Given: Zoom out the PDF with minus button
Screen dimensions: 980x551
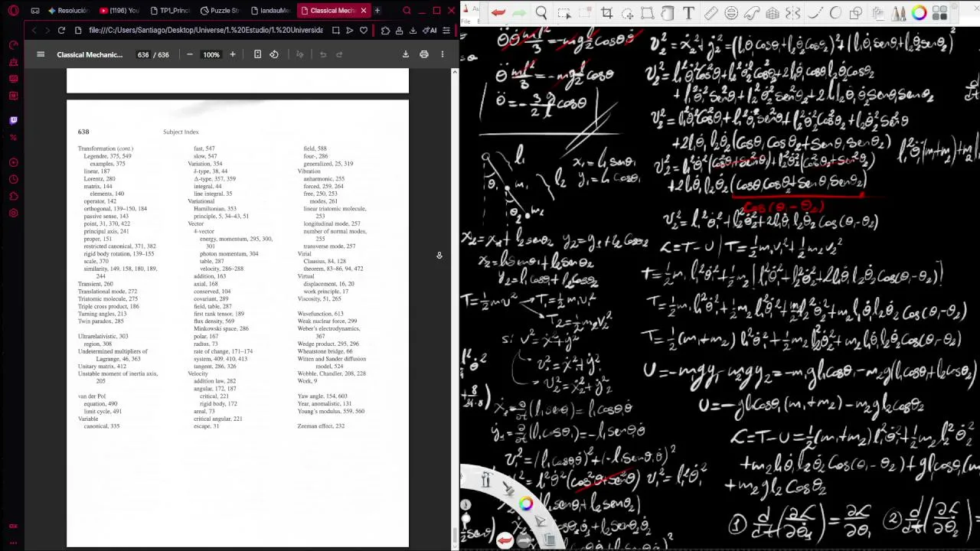Looking at the screenshot, I should coord(190,54).
